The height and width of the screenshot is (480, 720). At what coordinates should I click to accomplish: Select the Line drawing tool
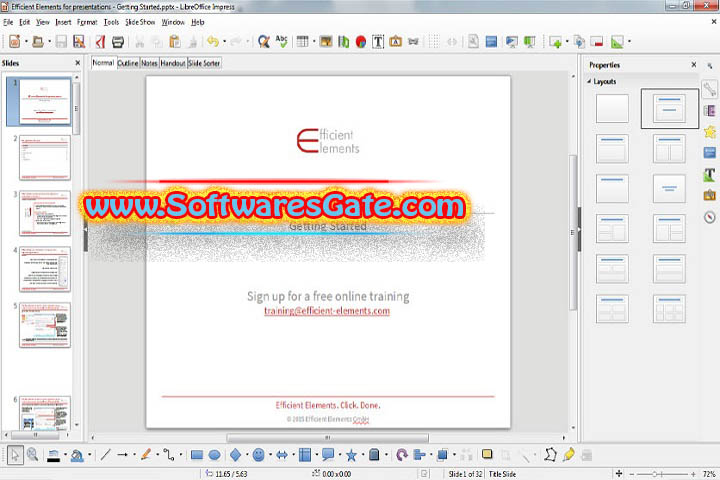click(106, 455)
